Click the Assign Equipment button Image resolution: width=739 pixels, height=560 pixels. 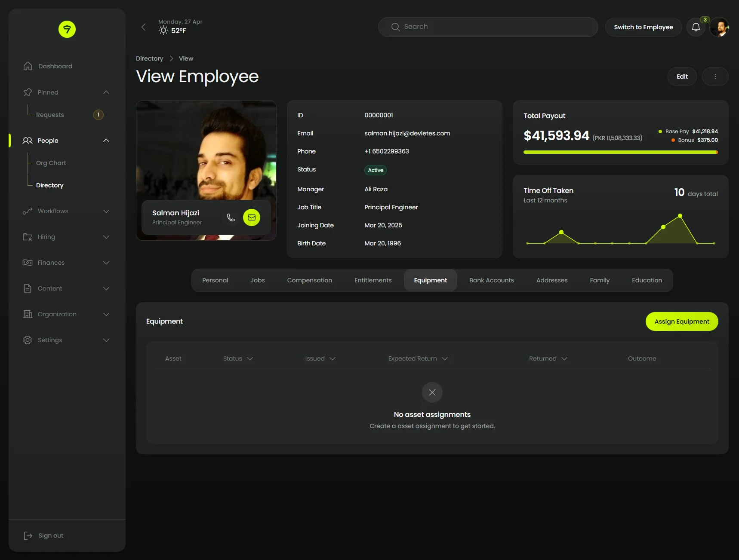coord(681,321)
